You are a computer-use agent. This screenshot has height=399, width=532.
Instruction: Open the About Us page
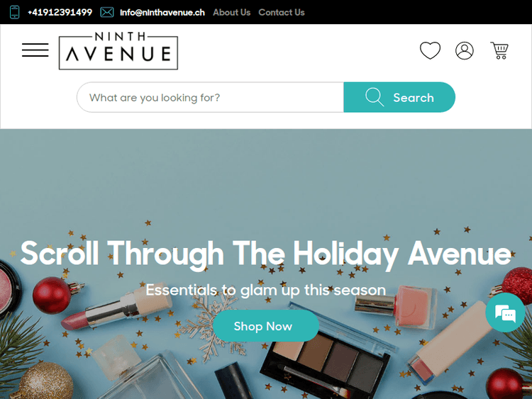(x=231, y=13)
